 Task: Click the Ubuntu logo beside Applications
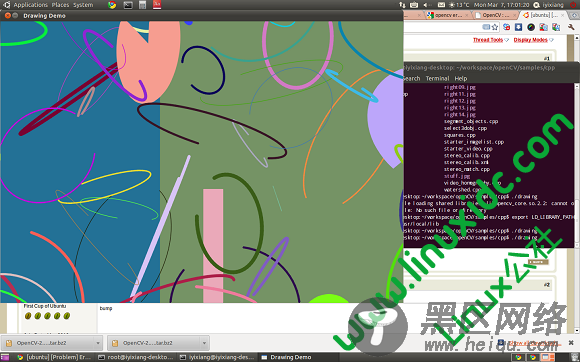pos(6,5)
